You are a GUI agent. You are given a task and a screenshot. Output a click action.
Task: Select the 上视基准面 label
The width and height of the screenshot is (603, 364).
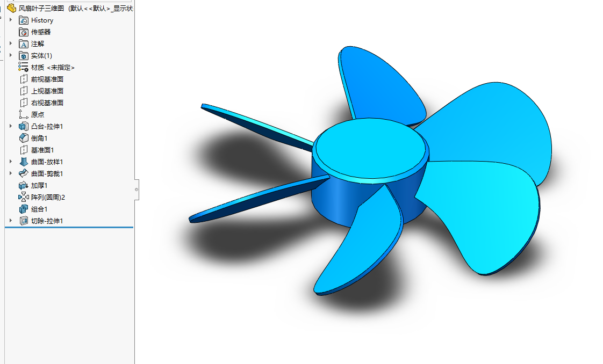coord(47,91)
